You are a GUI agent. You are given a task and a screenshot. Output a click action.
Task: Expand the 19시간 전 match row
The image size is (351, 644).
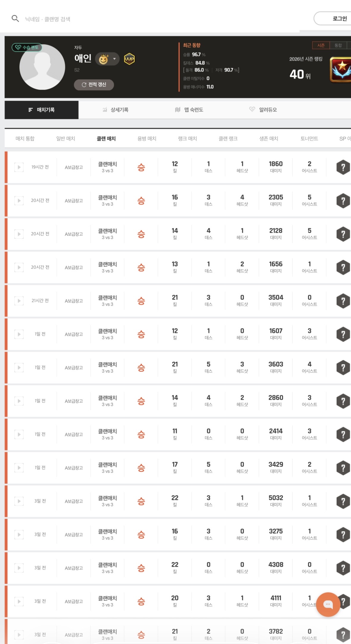click(x=19, y=167)
